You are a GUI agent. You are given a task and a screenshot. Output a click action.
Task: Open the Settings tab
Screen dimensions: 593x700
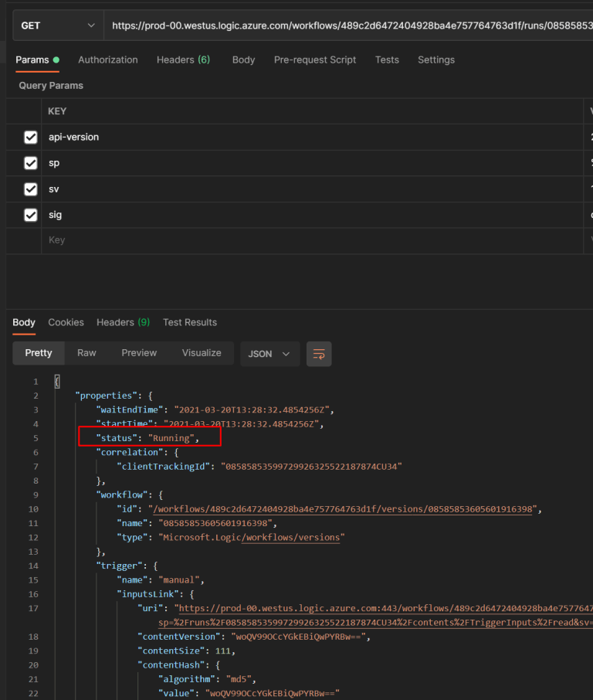coord(436,59)
